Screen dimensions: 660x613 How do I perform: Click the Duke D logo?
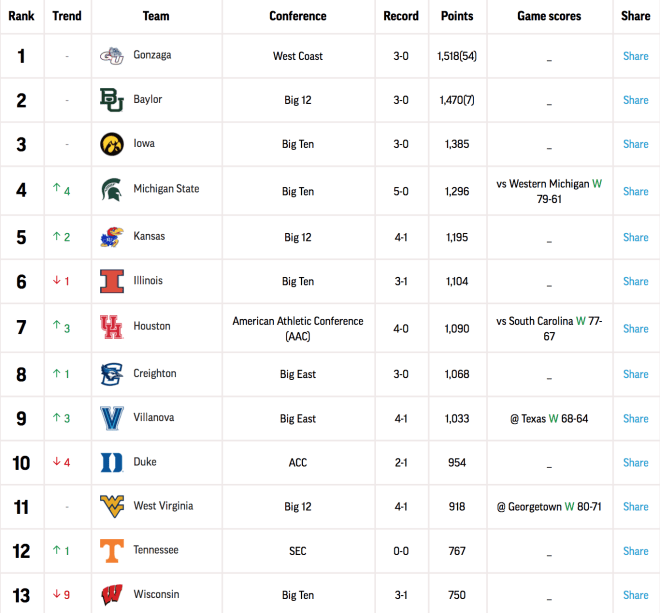pyautogui.click(x=112, y=462)
